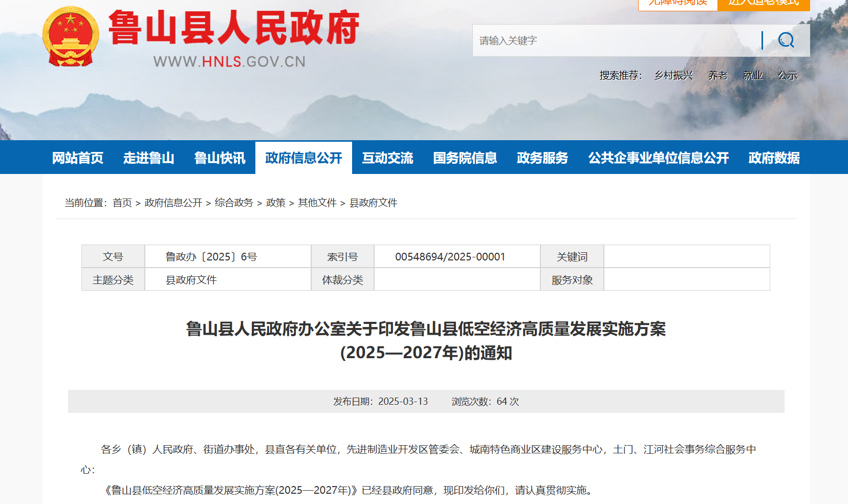Enter 进入适老模式 elderly-friendly mode
The height and width of the screenshot is (504, 848).
click(x=764, y=3)
